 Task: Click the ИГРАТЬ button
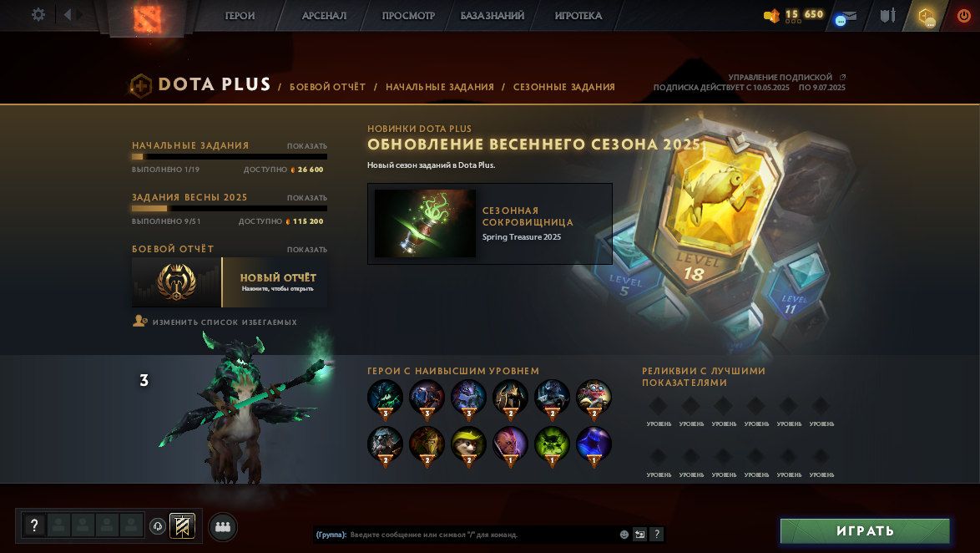coord(865,531)
